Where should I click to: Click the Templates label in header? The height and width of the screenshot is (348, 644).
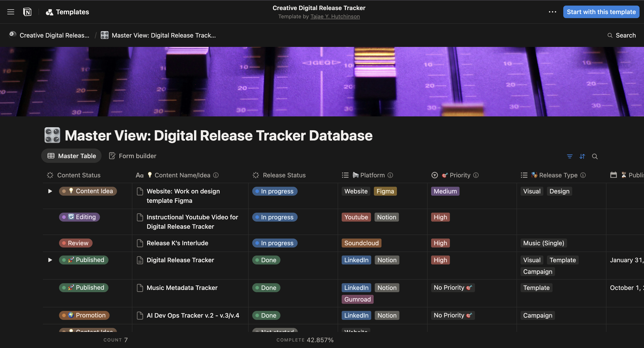coord(72,12)
